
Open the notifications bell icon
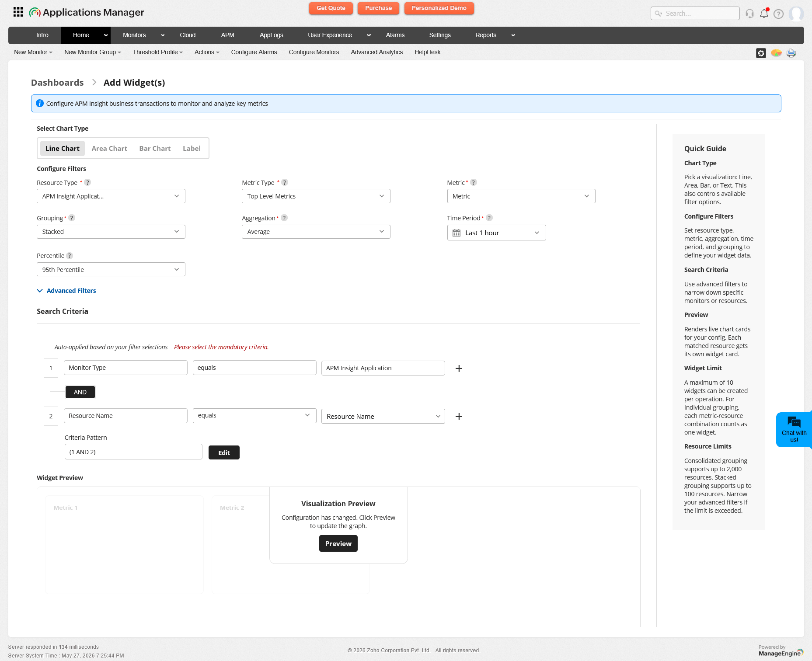(764, 14)
